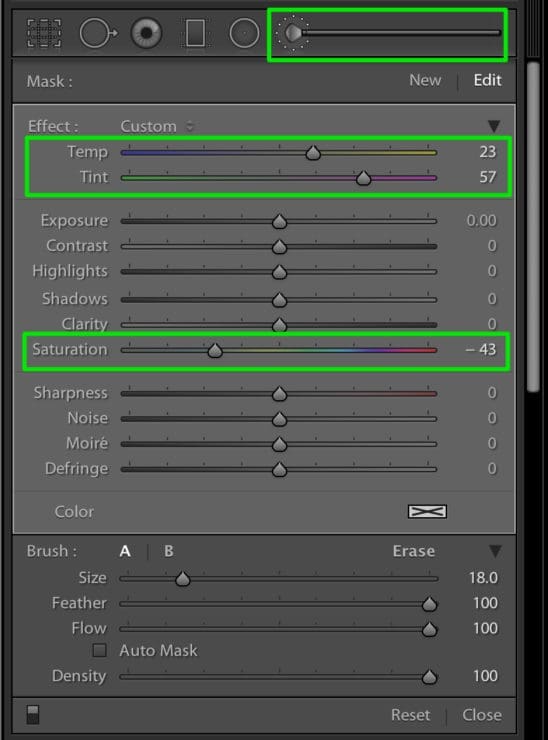Screen dimensions: 548x740
Task: Select brush A
Action: click(125, 551)
